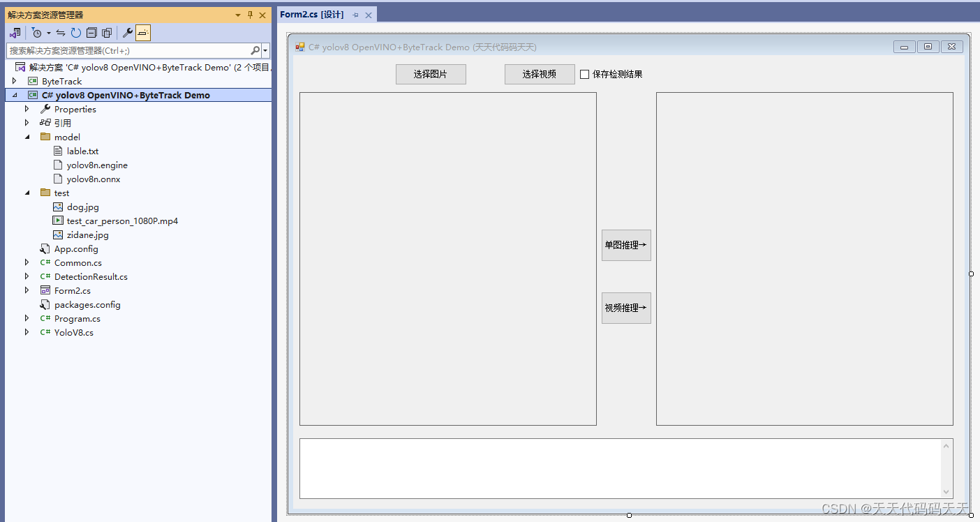Select YoloV8.cs file

(x=74, y=332)
